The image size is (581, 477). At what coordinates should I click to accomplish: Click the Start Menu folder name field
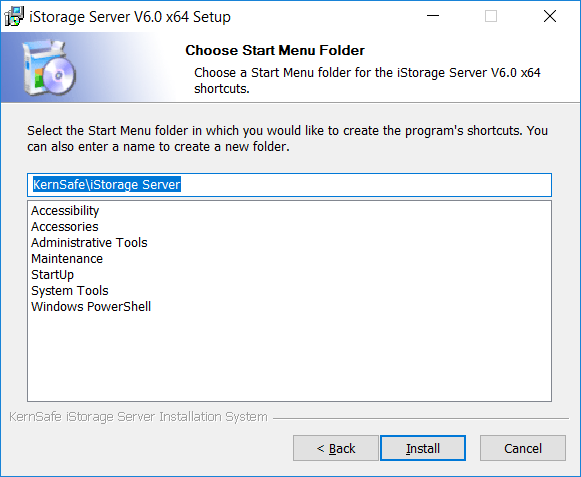point(289,185)
